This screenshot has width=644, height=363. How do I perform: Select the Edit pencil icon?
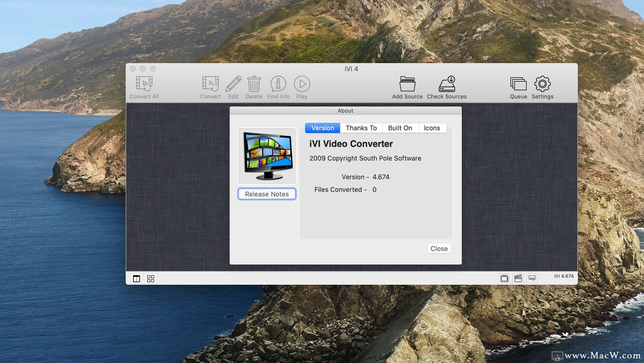pyautogui.click(x=233, y=84)
